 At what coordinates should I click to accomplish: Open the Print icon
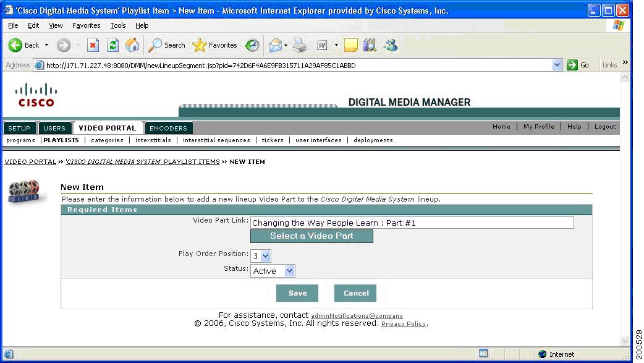(300, 45)
